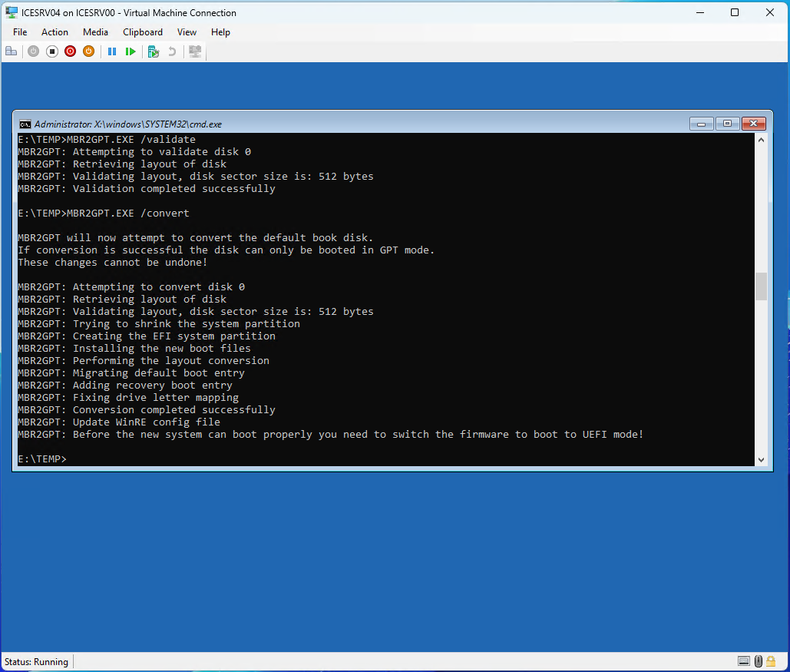Create a checkpoint with the toolbar icon
790x672 pixels.
[154, 51]
